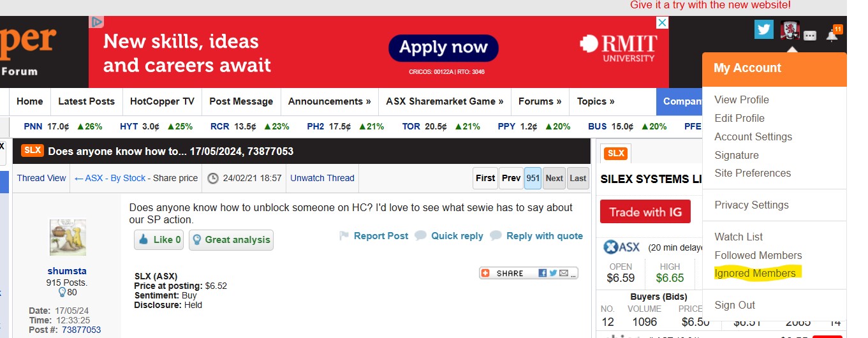Click the AdChoices icon on banner
This screenshot has height=338, width=868.
[x=96, y=22]
